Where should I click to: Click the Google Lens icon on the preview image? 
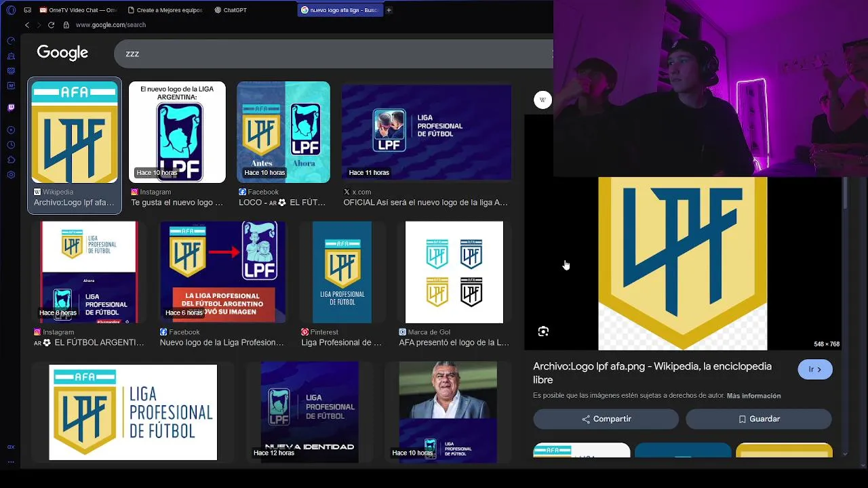543,331
